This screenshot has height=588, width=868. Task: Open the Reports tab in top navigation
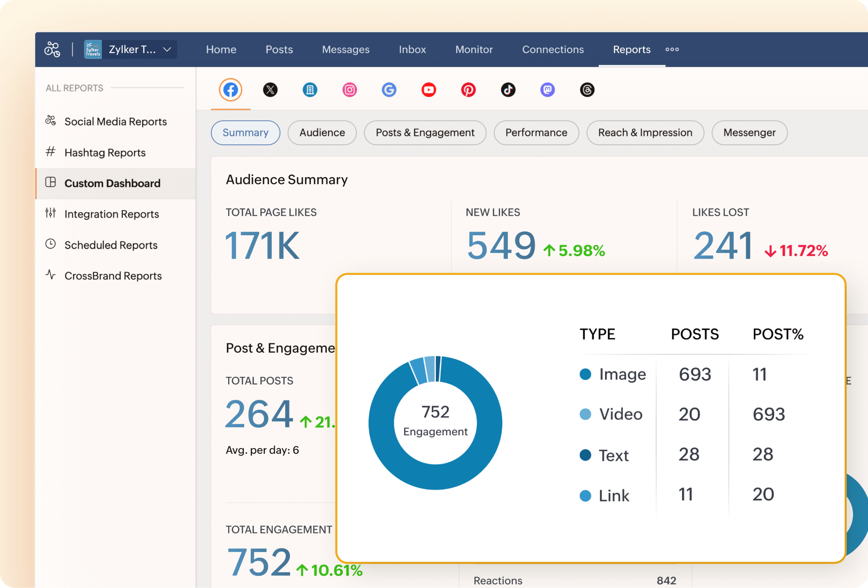pos(632,49)
